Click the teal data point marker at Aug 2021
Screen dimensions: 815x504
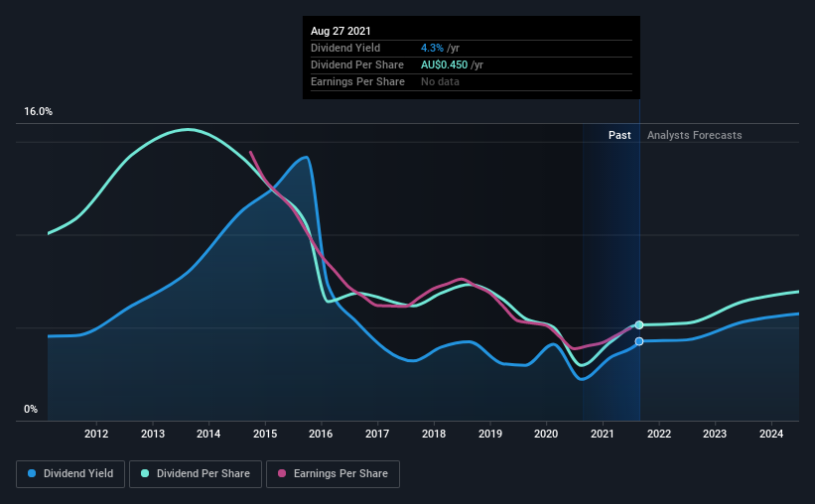[x=639, y=324]
